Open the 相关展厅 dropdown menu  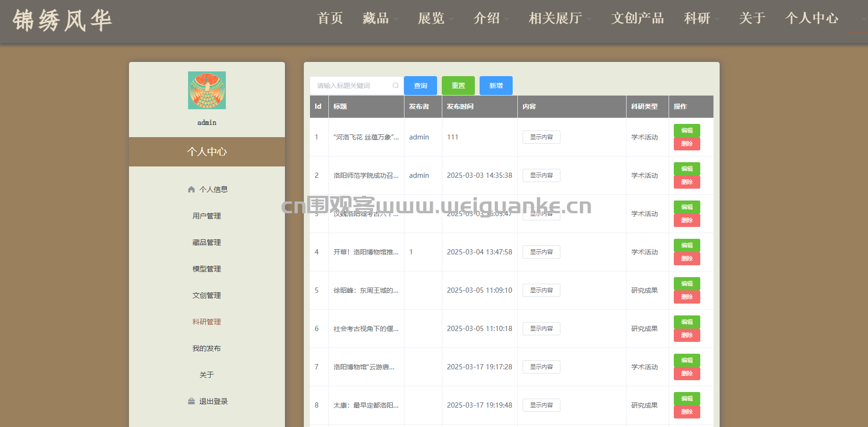coord(559,18)
